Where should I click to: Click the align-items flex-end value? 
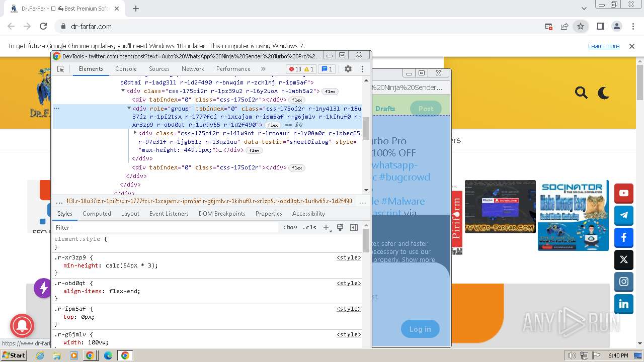[x=124, y=291]
